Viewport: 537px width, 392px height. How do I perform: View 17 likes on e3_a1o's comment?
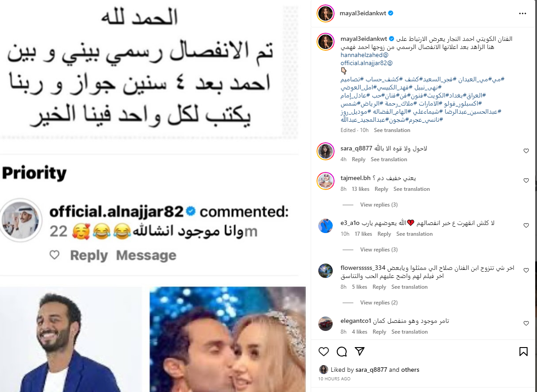click(363, 234)
